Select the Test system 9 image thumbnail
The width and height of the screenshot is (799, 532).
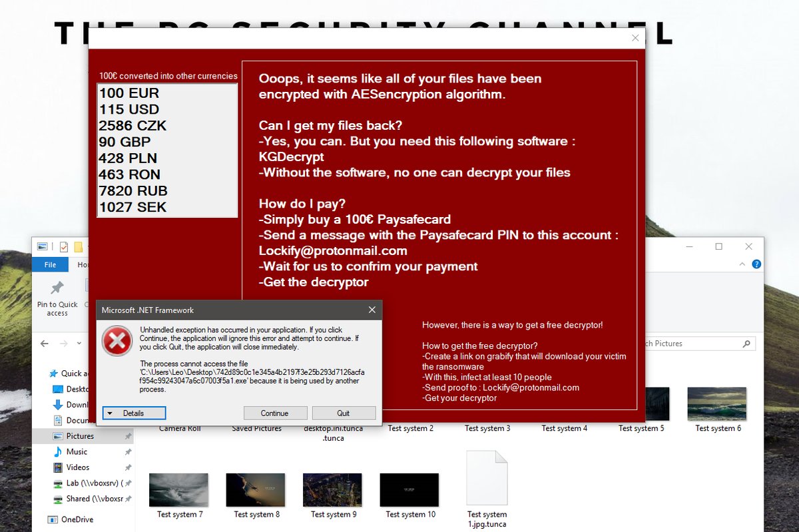[x=333, y=490]
